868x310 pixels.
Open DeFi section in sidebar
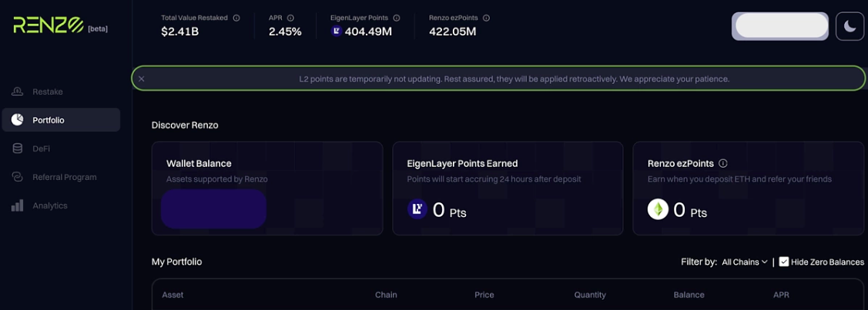tap(41, 148)
